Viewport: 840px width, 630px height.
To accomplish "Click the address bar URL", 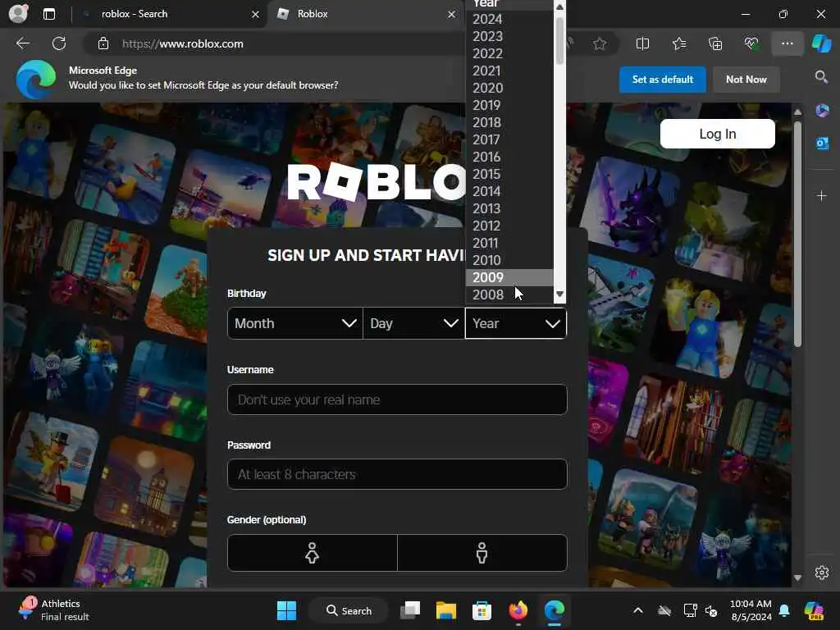I will 183,44.
